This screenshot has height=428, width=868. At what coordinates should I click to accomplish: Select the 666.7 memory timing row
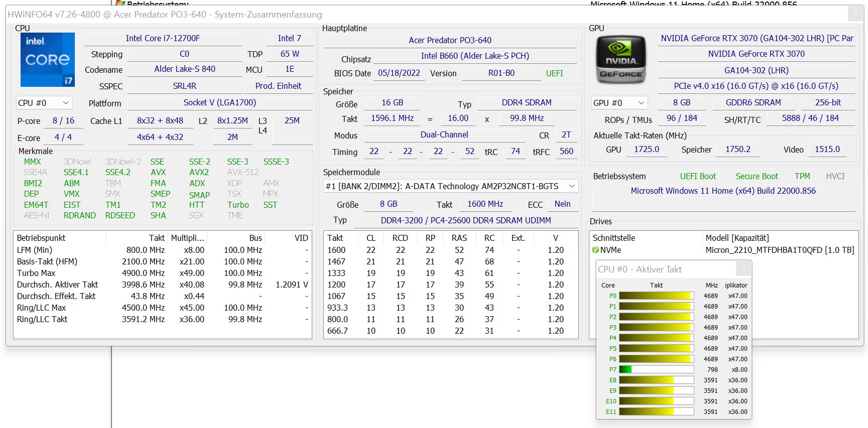click(x=450, y=331)
